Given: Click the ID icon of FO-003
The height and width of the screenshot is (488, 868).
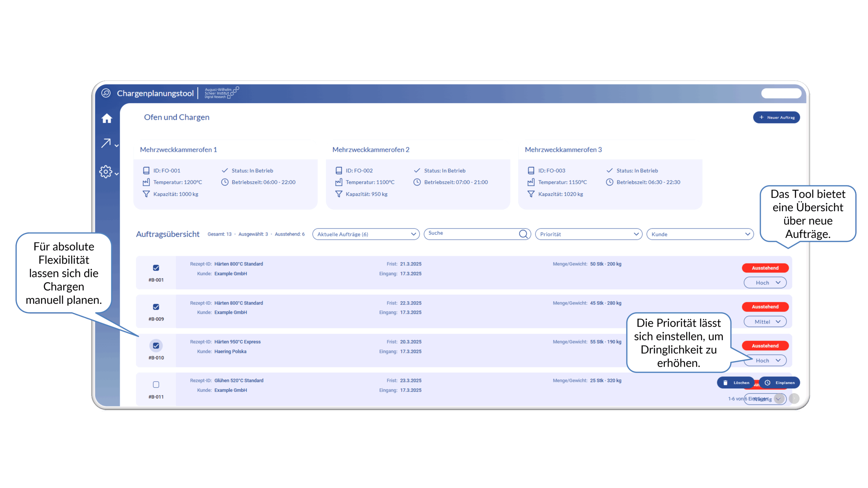Looking at the screenshot, I should click(x=531, y=170).
